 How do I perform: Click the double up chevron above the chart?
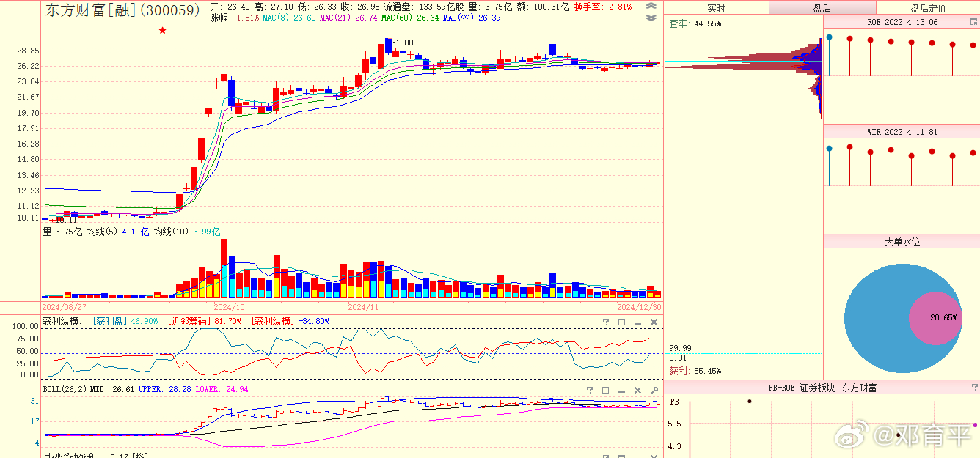point(651,7)
